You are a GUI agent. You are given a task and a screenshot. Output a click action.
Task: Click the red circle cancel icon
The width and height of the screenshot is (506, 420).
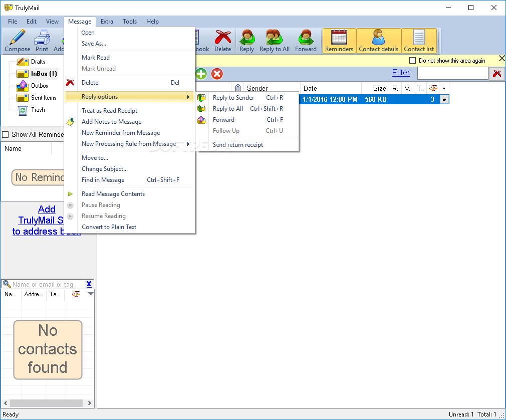(x=217, y=74)
